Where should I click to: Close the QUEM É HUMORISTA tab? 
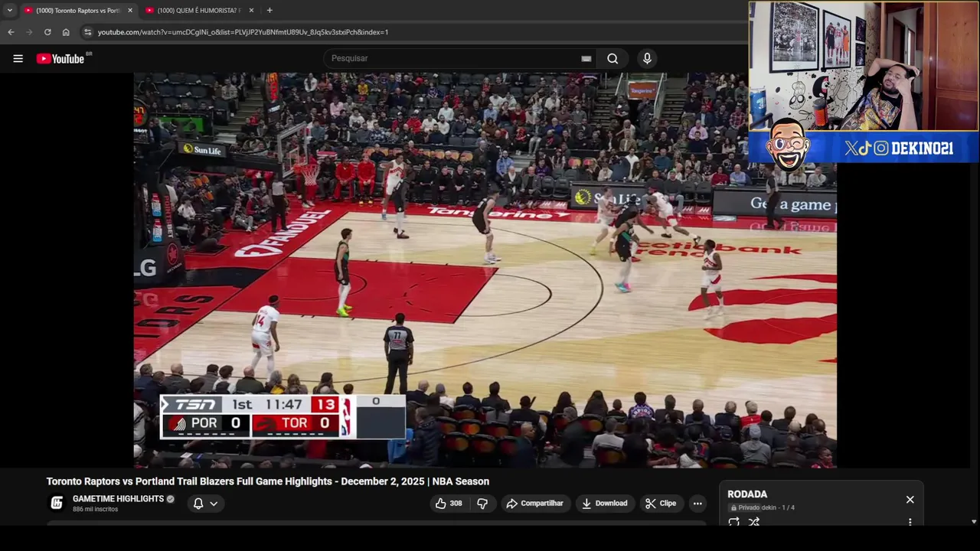[x=251, y=10]
